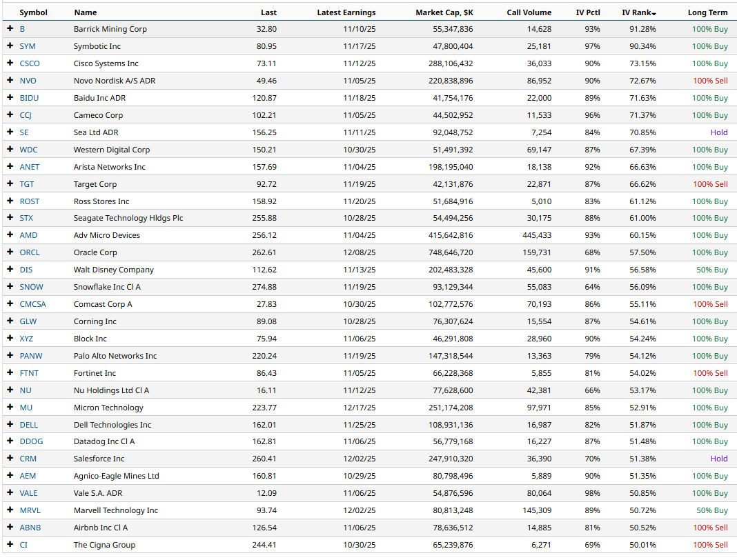
Task: Click the plus icon beside AEM
Action: (x=10, y=475)
